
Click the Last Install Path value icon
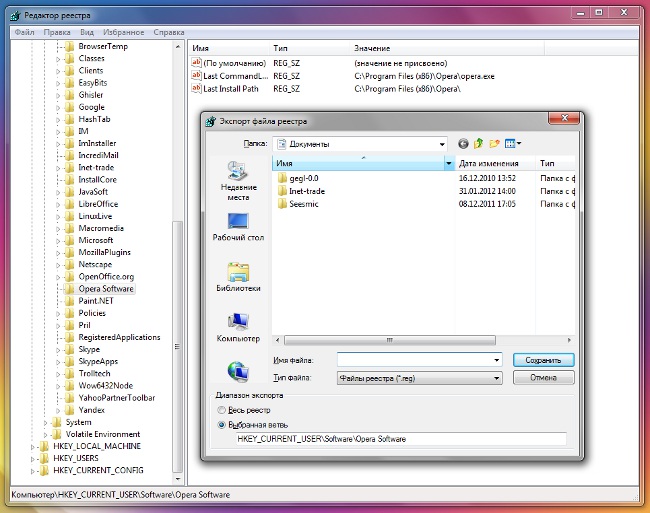(196, 88)
